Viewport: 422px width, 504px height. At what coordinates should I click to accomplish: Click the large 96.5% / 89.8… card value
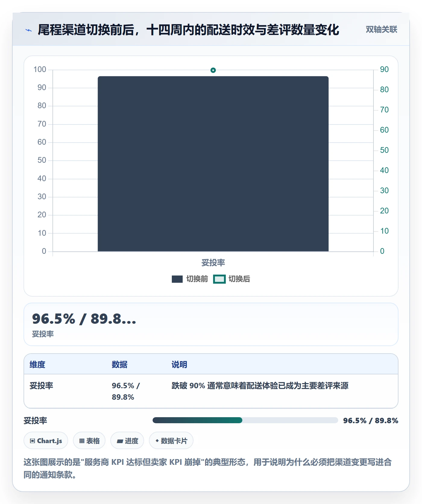(x=84, y=319)
